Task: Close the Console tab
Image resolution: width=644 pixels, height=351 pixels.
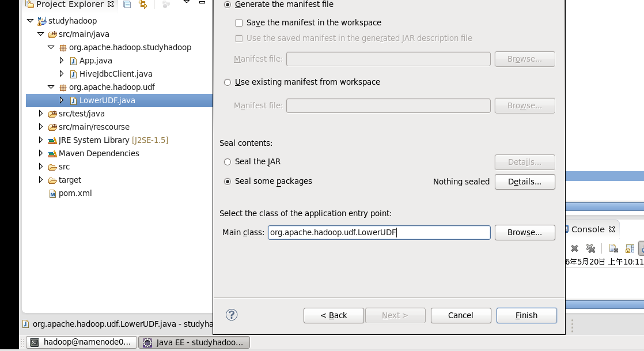Action: [x=612, y=229]
